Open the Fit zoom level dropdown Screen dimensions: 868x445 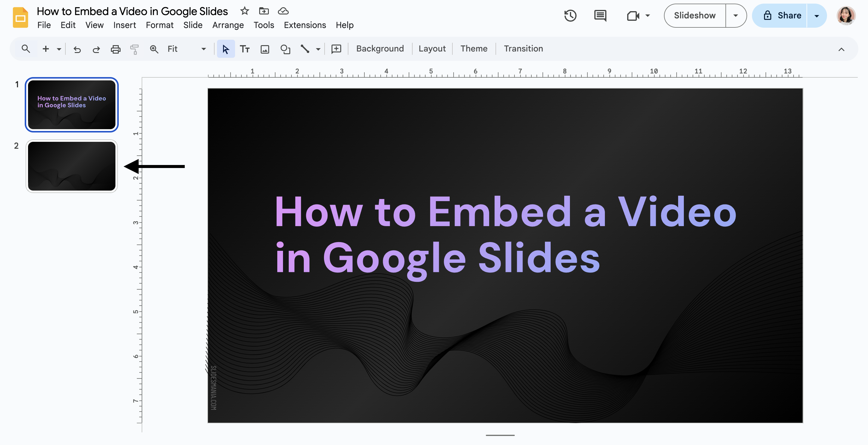(x=187, y=49)
